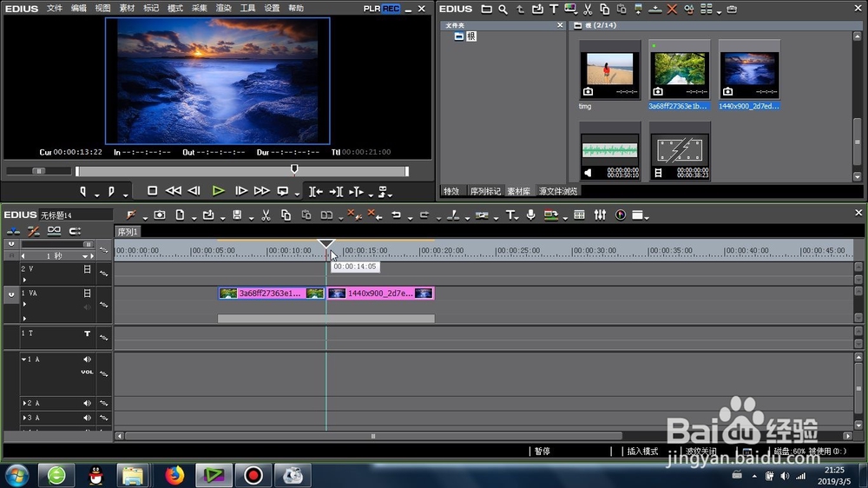Expand the 2 V track triangle
The height and width of the screenshot is (488, 868).
pos(24,280)
